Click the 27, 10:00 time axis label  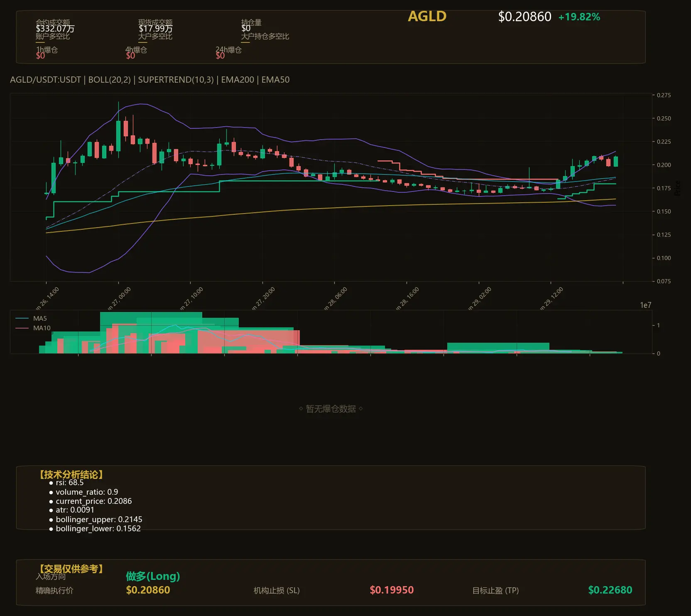pyautogui.click(x=191, y=299)
